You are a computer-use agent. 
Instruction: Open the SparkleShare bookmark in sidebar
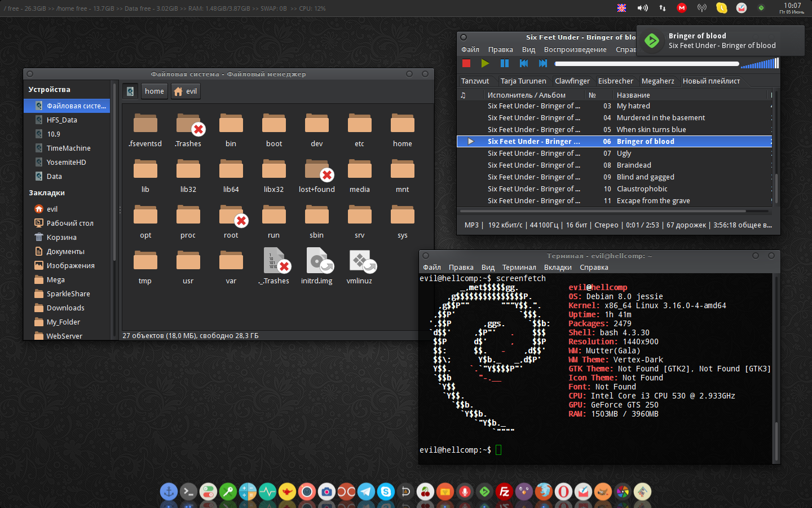coord(67,294)
